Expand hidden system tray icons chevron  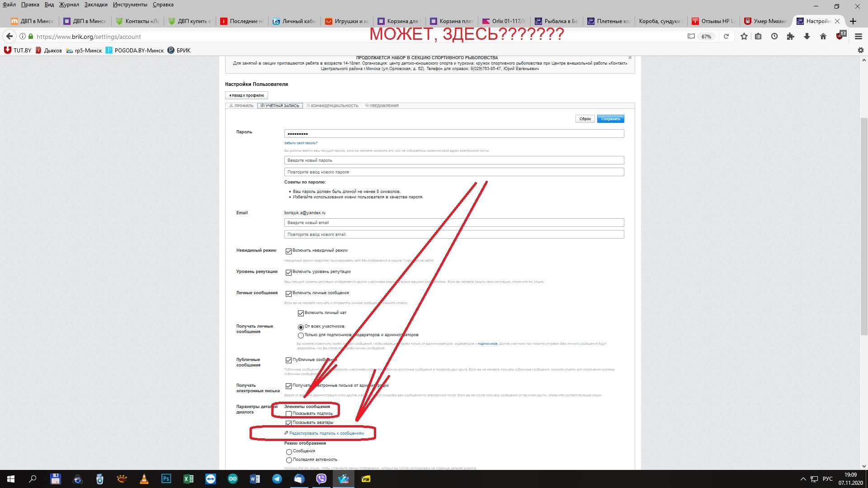pos(803,479)
